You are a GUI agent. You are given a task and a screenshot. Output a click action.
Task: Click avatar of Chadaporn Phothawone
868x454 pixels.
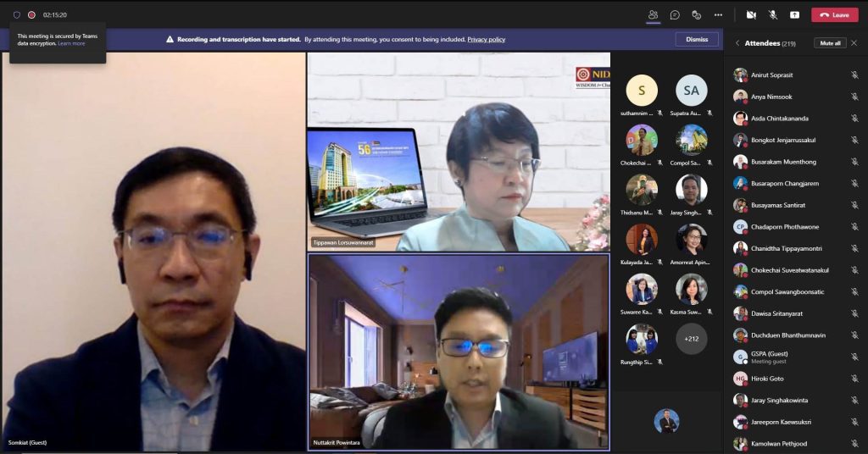point(740,227)
